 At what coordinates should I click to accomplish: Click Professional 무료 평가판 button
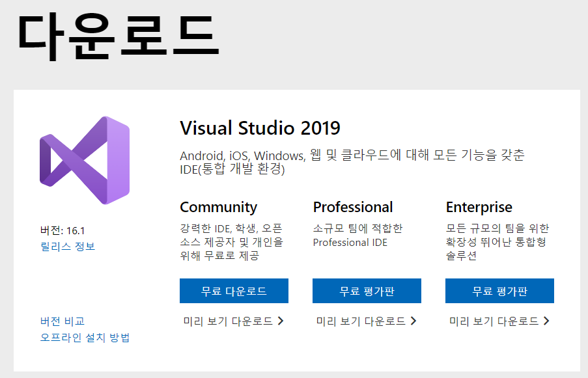click(x=367, y=291)
